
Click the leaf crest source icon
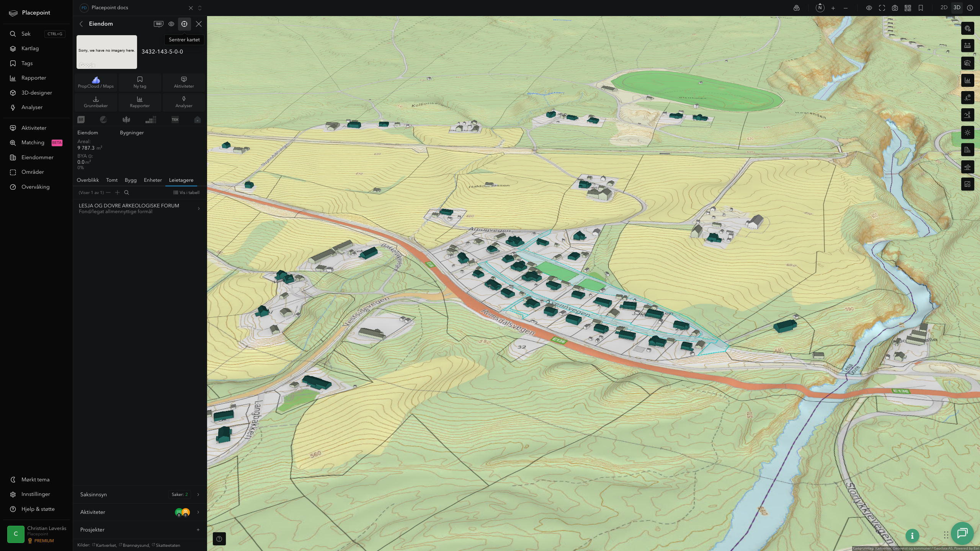point(126,120)
